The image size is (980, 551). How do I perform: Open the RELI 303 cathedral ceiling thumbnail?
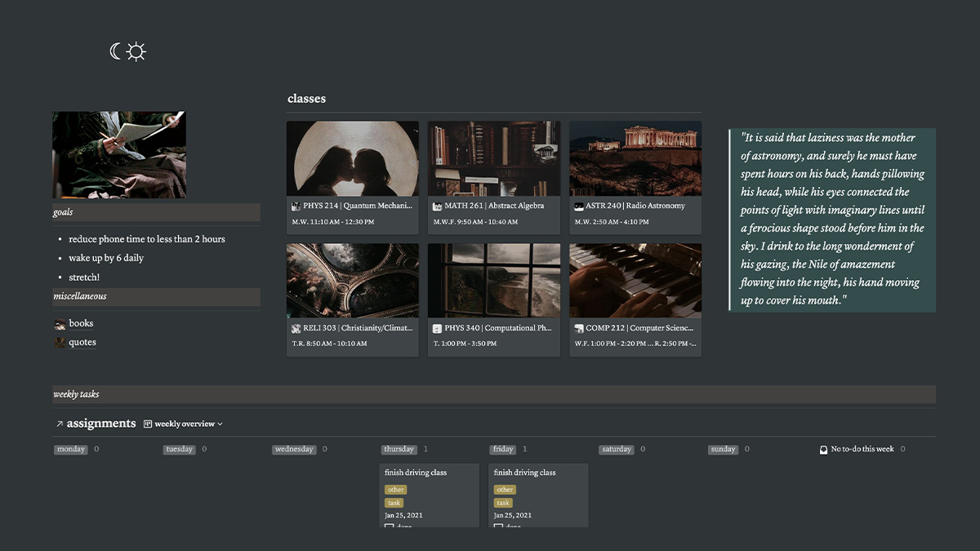353,280
